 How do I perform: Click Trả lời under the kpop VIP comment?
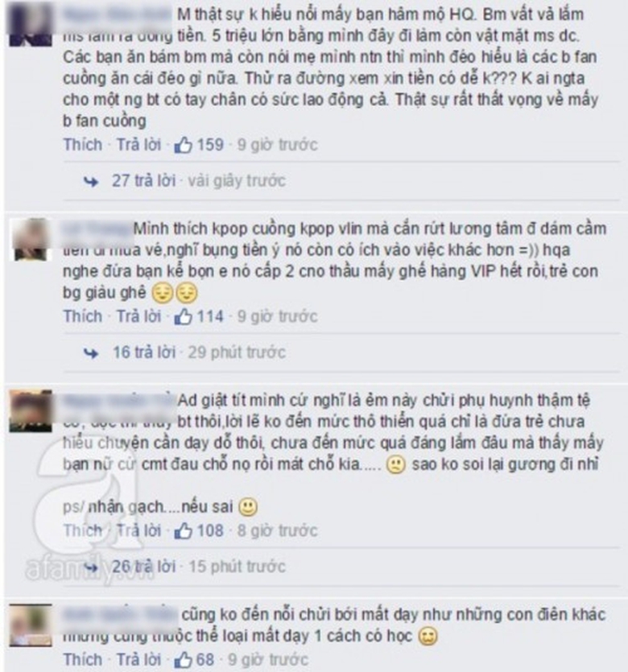139,316
